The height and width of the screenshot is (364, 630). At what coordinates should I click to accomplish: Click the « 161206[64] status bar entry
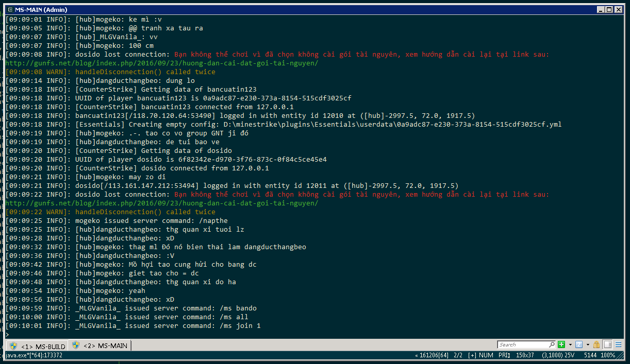[x=432, y=355]
